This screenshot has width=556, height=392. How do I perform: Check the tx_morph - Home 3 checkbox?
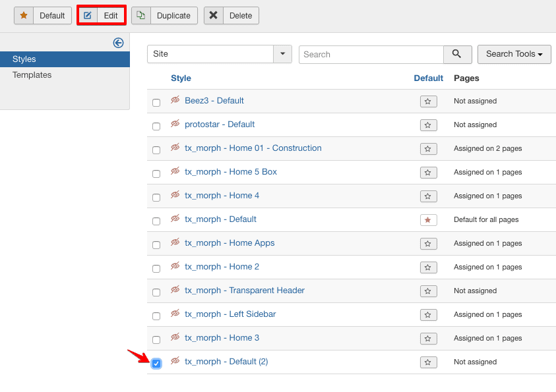(x=156, y=340)
